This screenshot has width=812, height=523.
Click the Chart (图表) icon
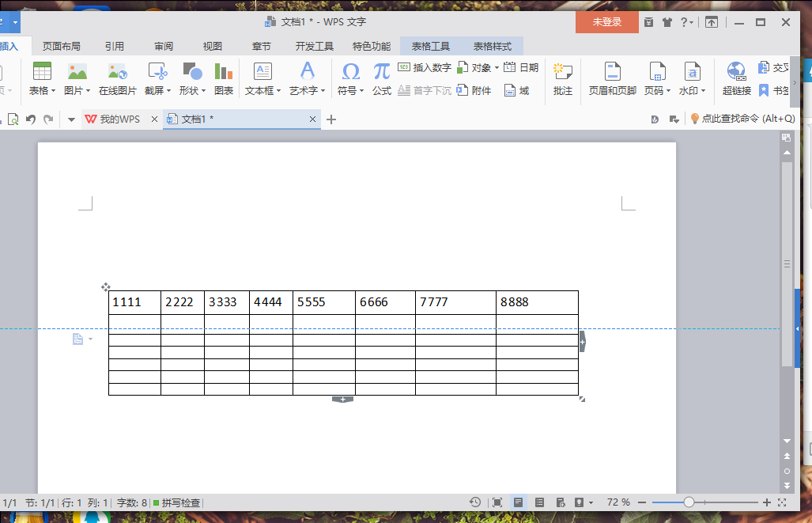click(x=224, y=79)
